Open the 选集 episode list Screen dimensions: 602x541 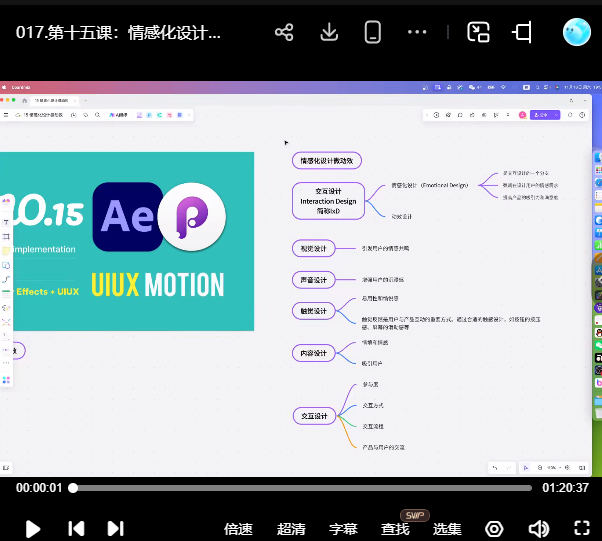[x=447, y=529]
